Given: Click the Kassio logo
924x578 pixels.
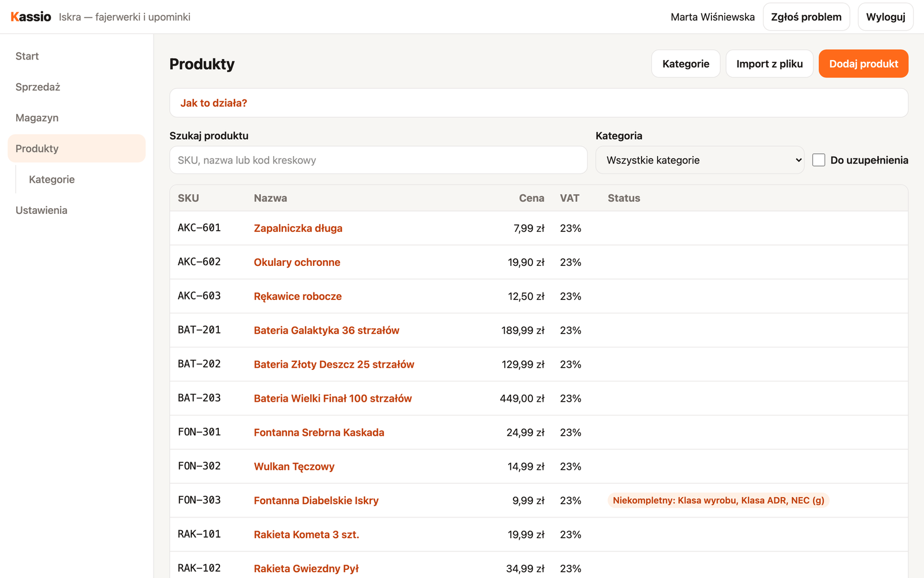Looking at the screenshot, I should coord(31,17).
